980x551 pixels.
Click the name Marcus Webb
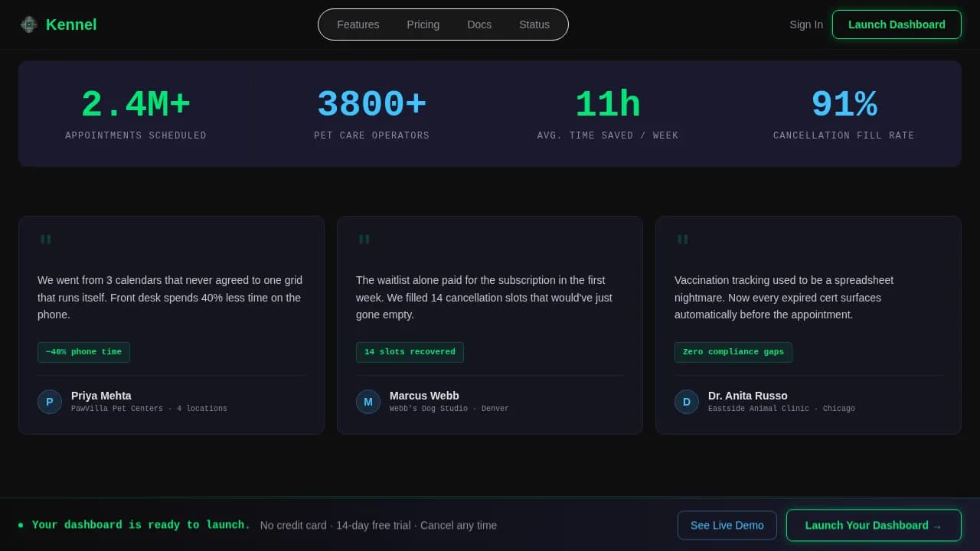tap(424, 396)
